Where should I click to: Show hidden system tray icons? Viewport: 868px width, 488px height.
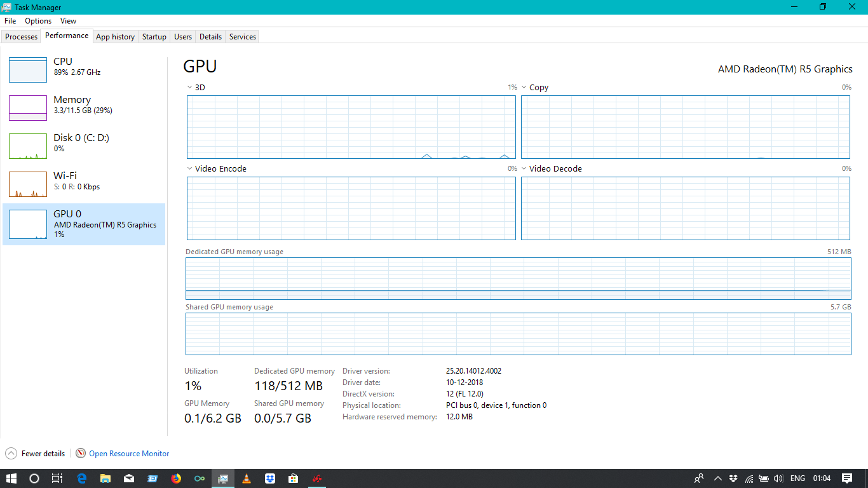718,478
